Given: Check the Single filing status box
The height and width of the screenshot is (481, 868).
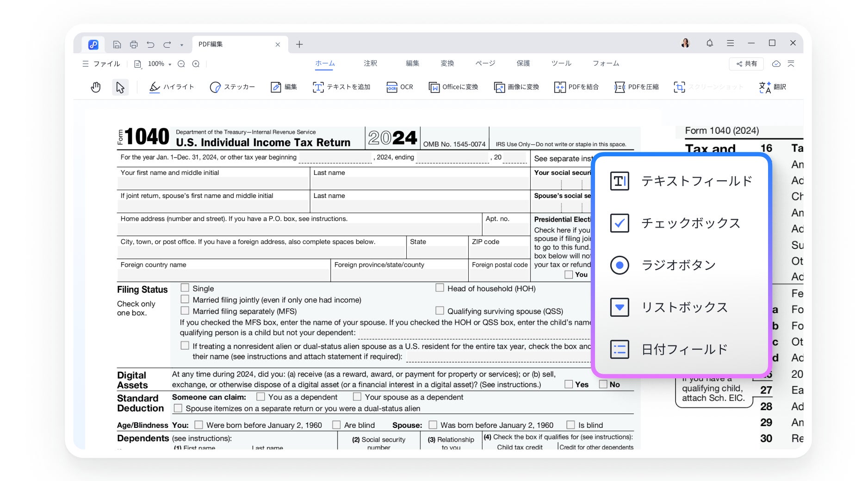Looking at the screenshot, I should [185, 288].
